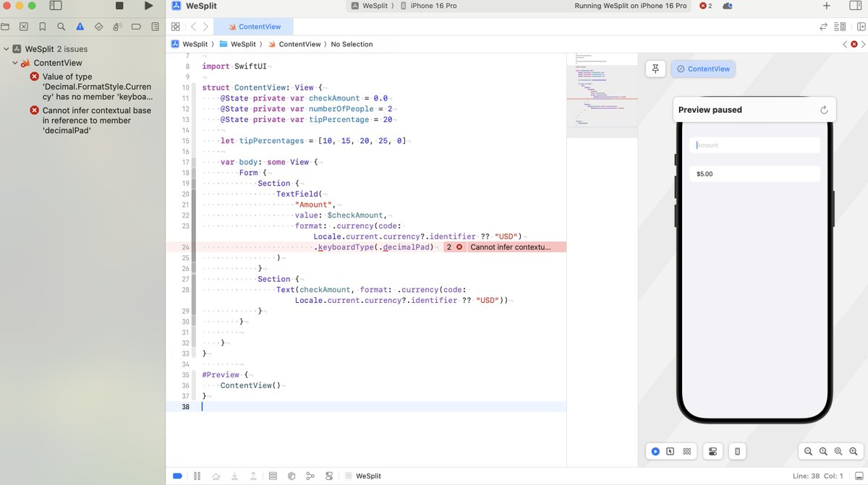This screenshot has width=868, height=485.
Task: Open the Breakpoint navigator icon
Action: tap(137, 27)
